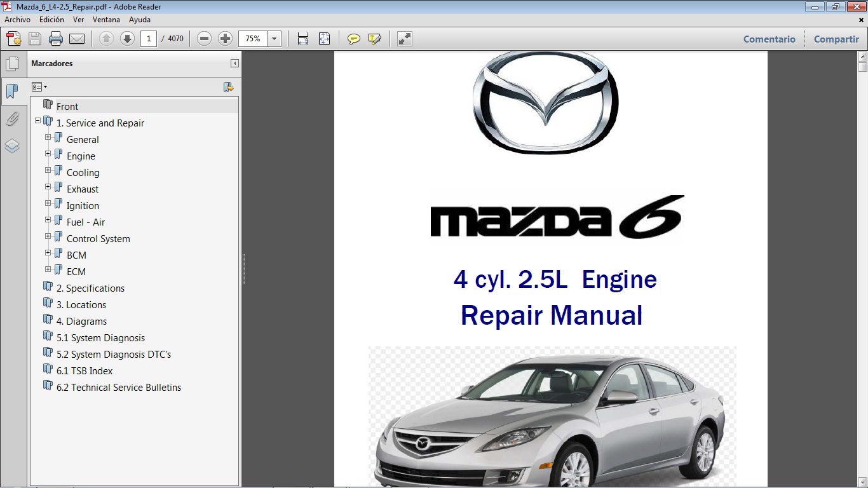Click the zoom out minus icon
868x488 pixels.
coord(203,38)
